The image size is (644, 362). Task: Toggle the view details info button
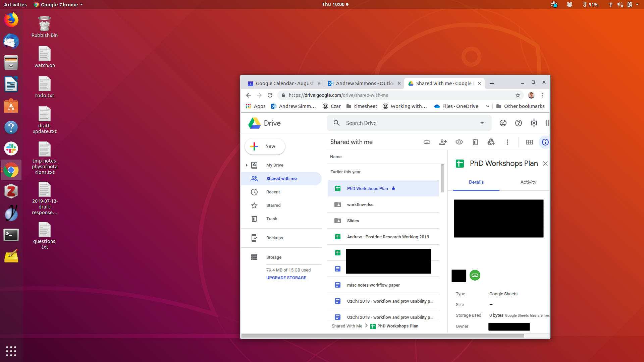[545, 142]
